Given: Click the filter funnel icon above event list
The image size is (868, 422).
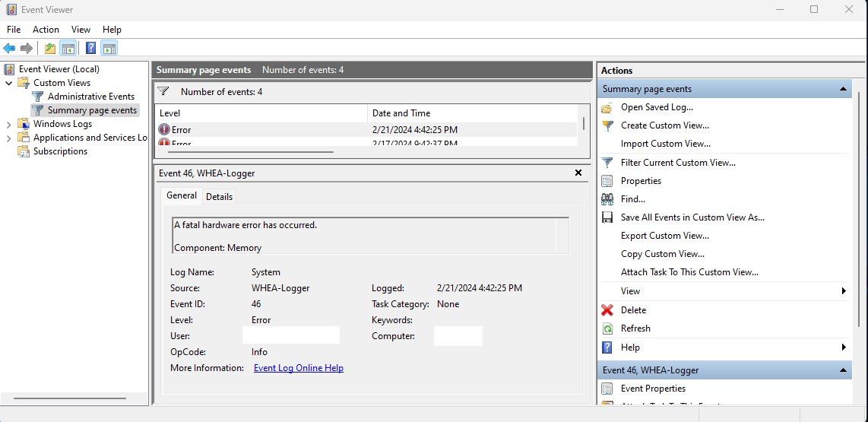Looking at the screenshot, I should 163,91.
